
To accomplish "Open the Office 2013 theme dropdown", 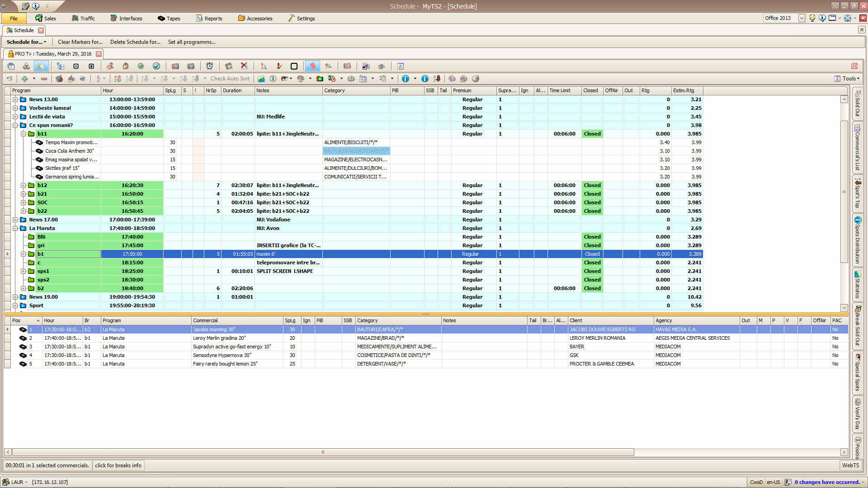I will click(801, 18).
